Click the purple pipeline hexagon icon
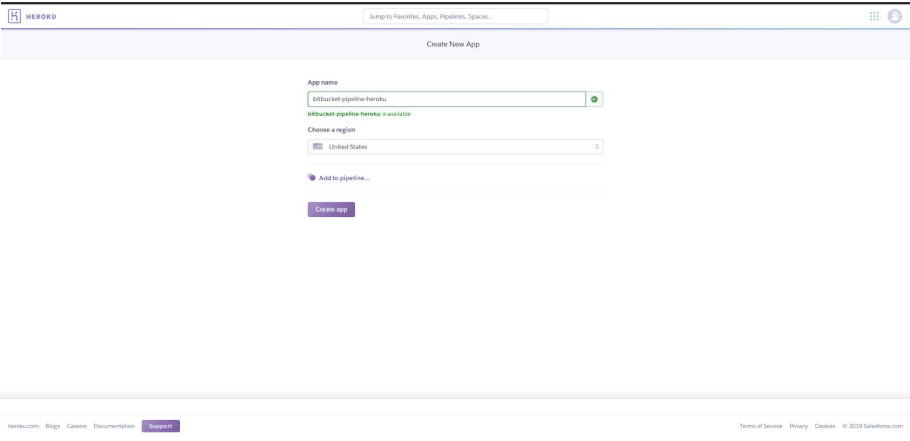Viewport: 910px width, 441px height. click(312, 178)
